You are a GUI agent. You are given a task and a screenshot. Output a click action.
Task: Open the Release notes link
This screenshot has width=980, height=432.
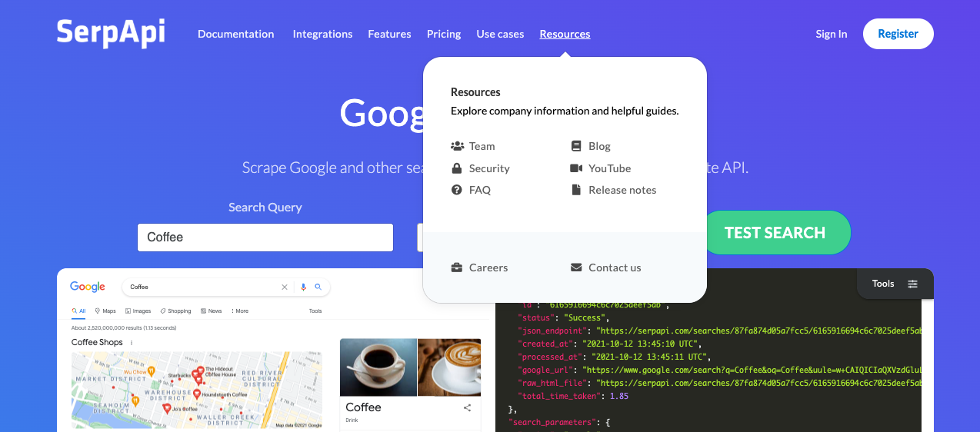tap(622, 190)
